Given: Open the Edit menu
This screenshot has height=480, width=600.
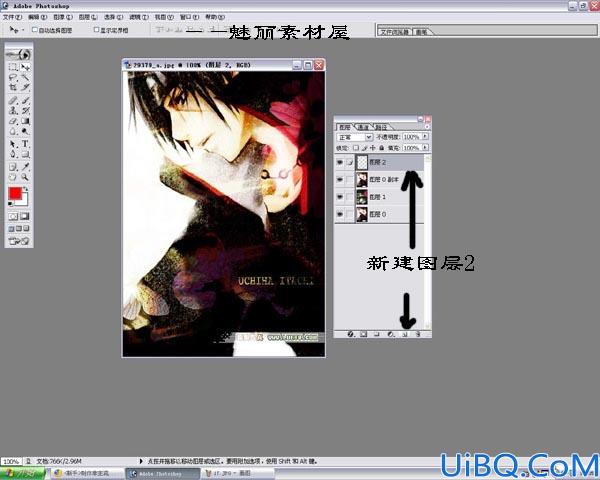Looking at the screenshot, I should click(38, 17).
